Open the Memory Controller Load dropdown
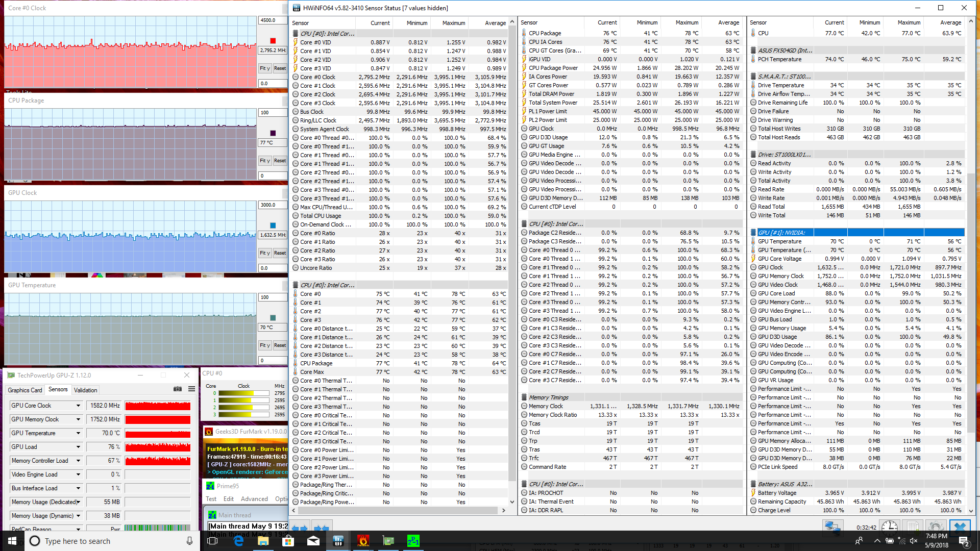980x551 pixels. [78, 461]
